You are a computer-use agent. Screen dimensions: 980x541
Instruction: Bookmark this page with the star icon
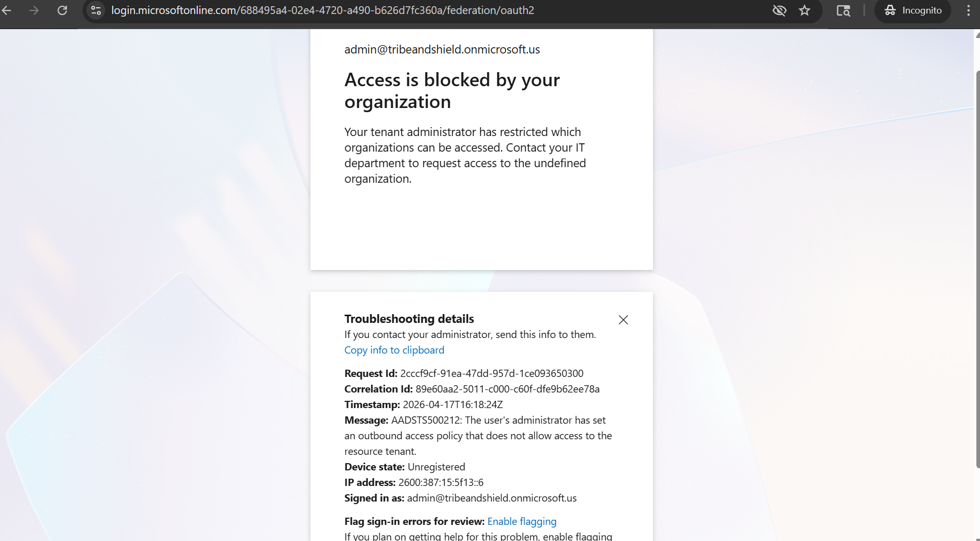pos(805,10)
